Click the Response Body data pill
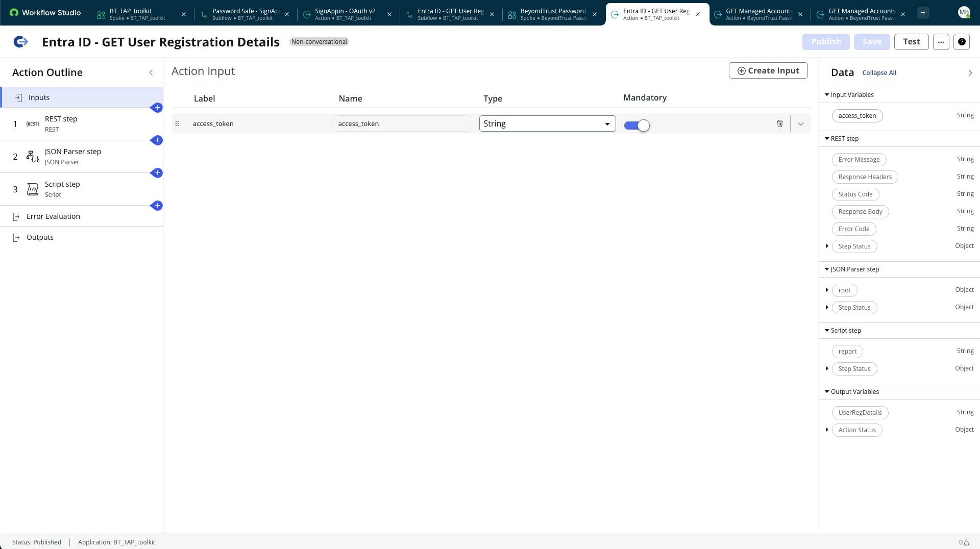Image resolution: width=980 pixels, height=549 pixels. pyautogui.click(x=860, y=212)
